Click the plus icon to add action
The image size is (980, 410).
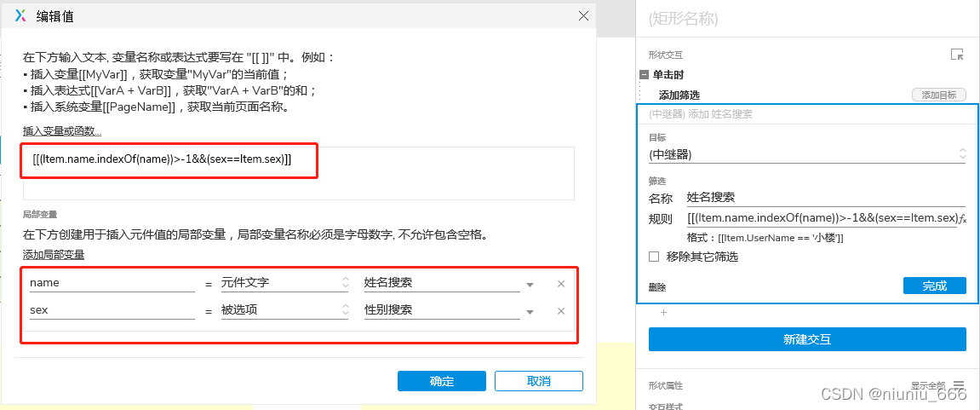[x=664, y=312]
